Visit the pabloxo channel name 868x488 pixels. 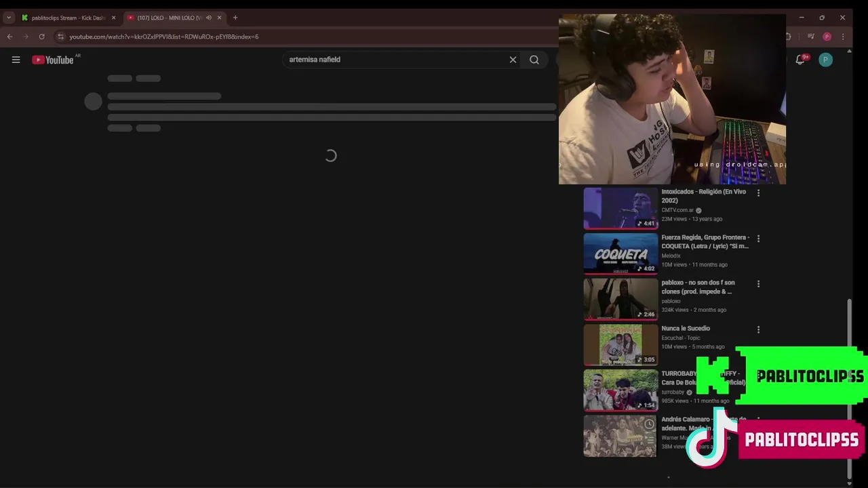[671, 301]
